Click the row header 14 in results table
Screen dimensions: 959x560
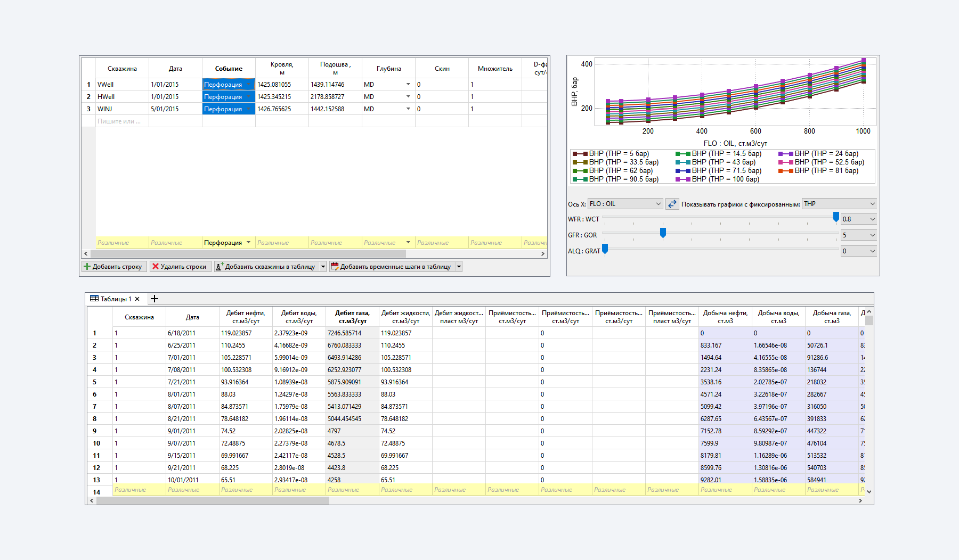pos(100,492)
